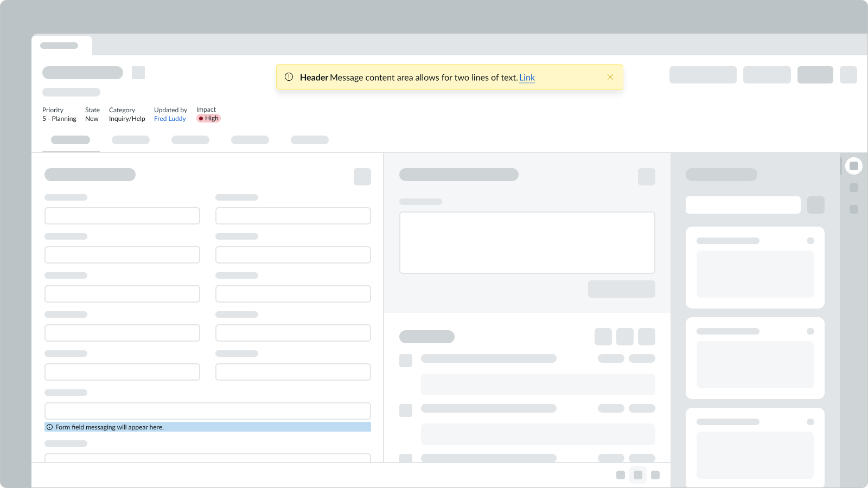
Task: Close the yellow header message banner
Action: pos(610,77)
